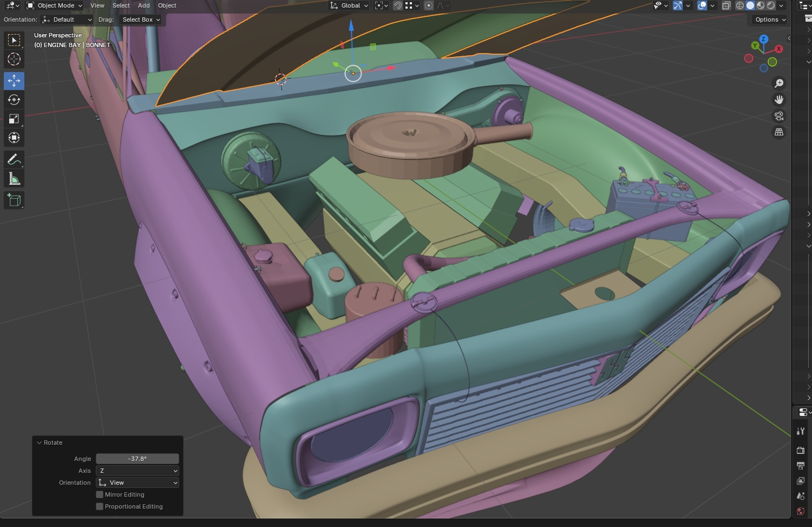
Task: Enable the Mirror Editing checkbox
Action: [100, 495]
